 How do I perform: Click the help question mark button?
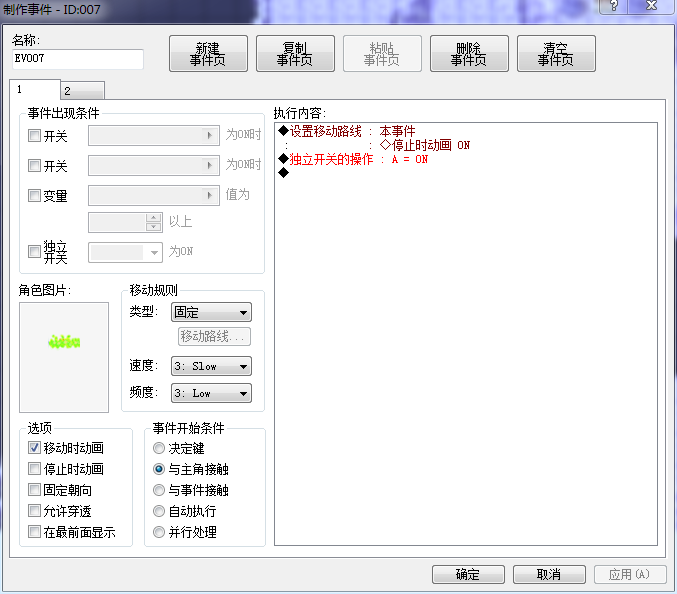pos(614,6)
